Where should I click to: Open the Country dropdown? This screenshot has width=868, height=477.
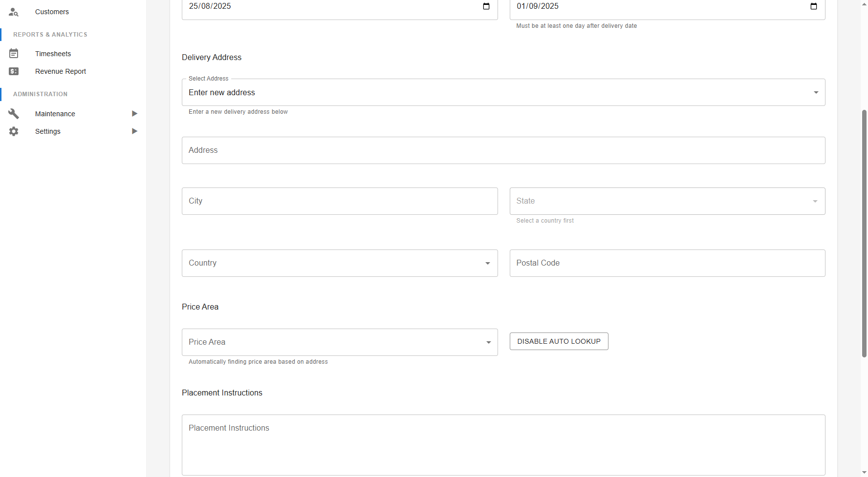pyautogui.click(x=339, y=263)
